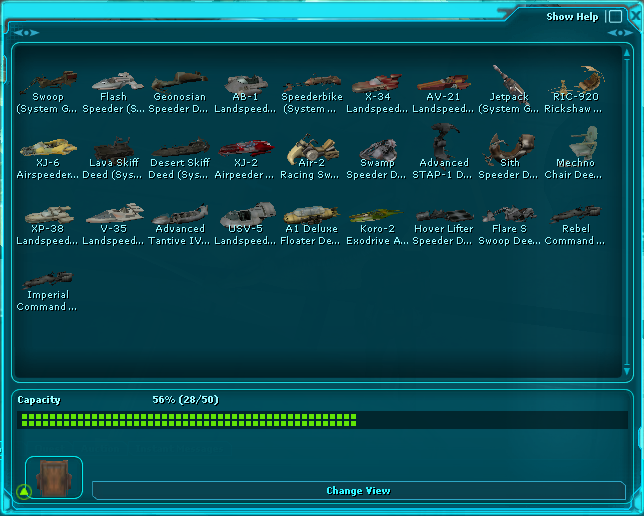This screenshot has width=644, height=516.
Task: Select the Flash Speeder deed icon
Action: tap(117, 81)
